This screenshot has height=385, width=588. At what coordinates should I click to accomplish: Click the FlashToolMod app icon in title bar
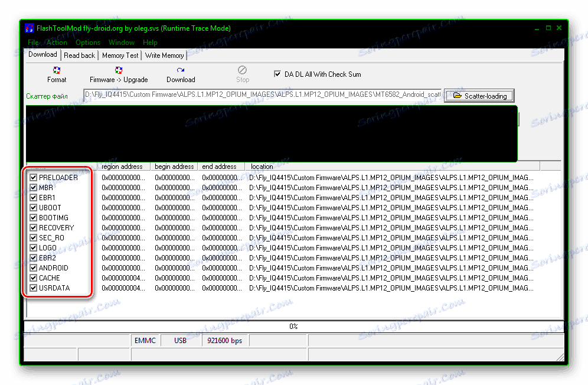(x=30, y=28)
